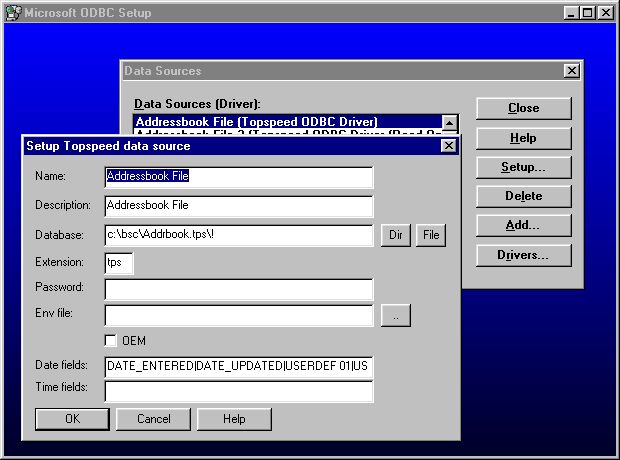Focus the Description input field
Screen dimensions: 620x460
pyautogui.click(x=239, y=206)
